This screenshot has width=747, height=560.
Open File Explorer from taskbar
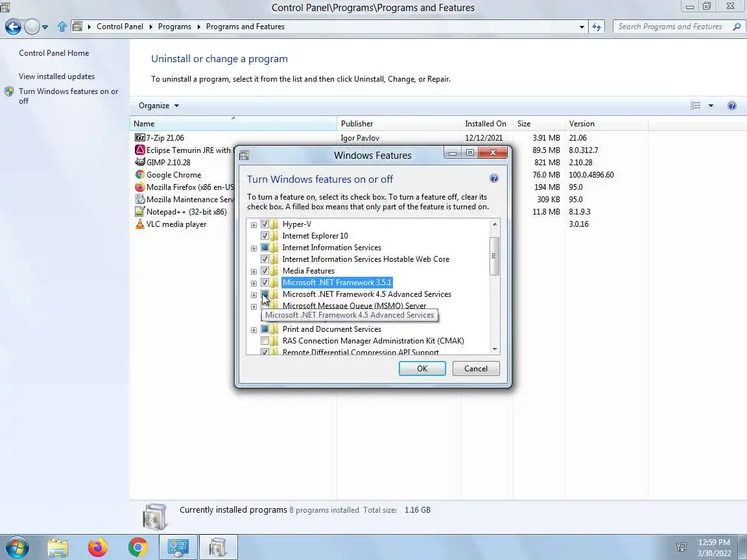[58, 547]
